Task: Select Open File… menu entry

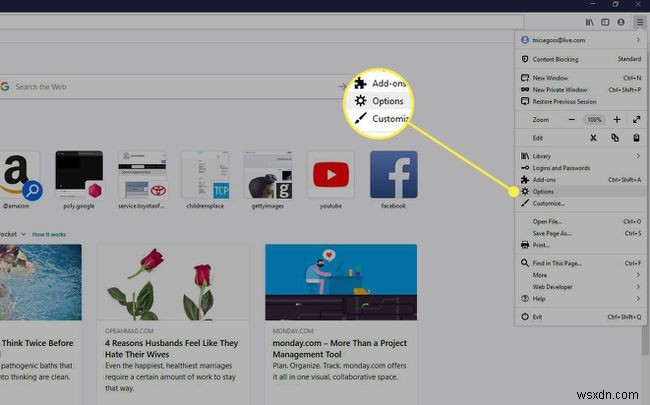Action: [x=580, y=222]
